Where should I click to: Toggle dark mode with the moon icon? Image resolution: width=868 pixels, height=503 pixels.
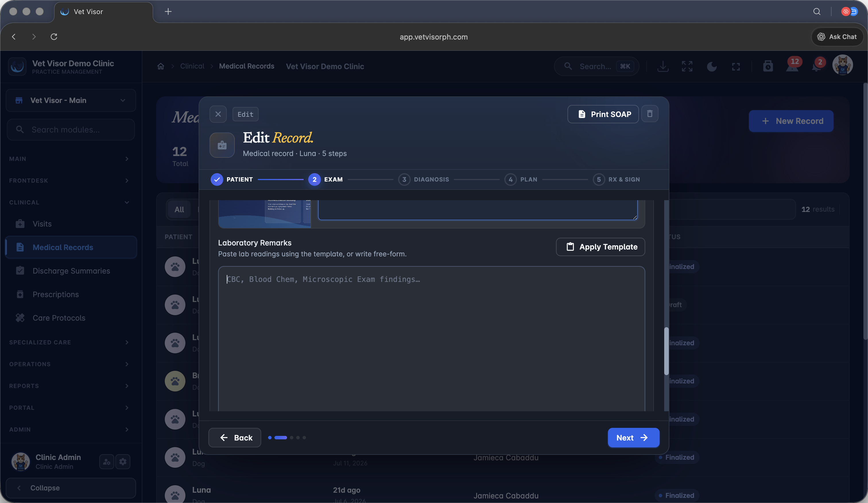712,67
